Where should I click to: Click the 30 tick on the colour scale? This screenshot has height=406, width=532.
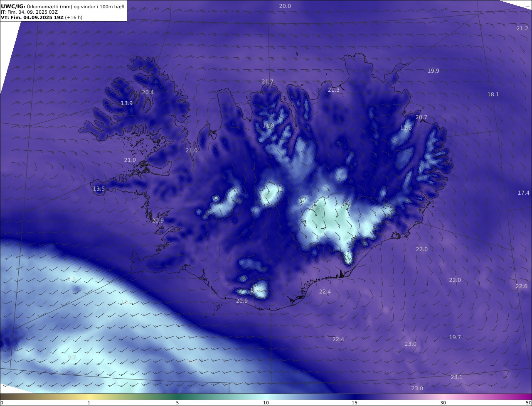click(443, 403)
